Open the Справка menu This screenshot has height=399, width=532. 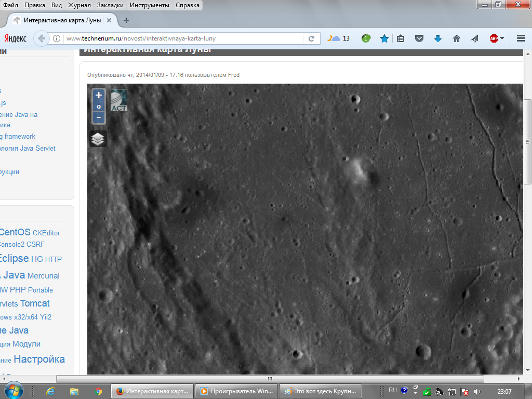tap(187, 5)
